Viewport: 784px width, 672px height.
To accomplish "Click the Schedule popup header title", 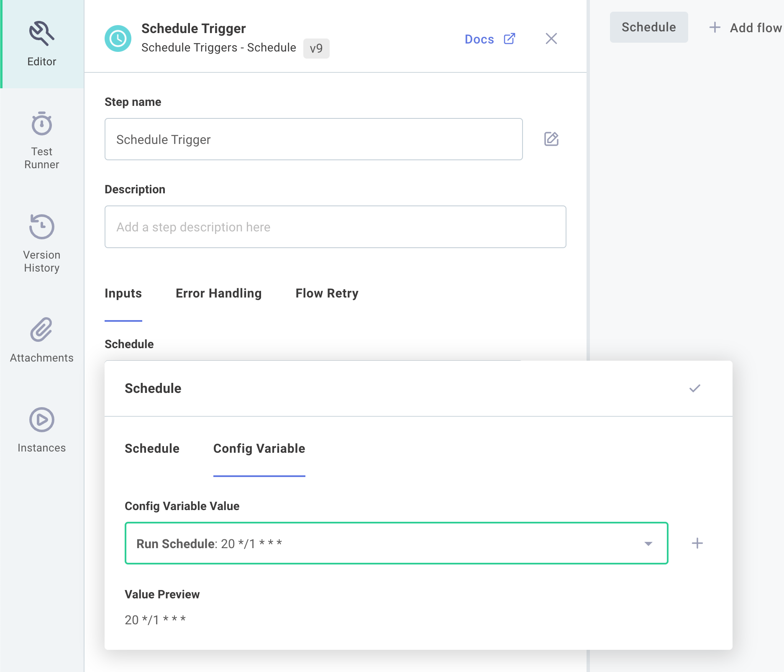I will 153,388.
